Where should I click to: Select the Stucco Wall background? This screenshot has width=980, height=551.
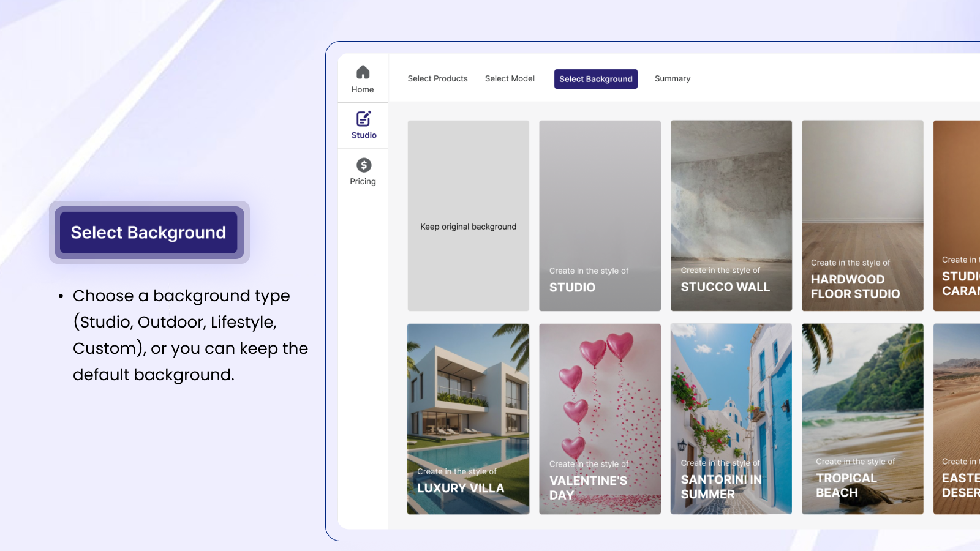pyautogui.click(x=731, y=216)
